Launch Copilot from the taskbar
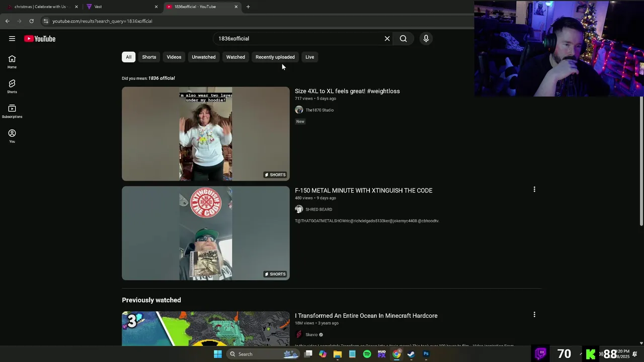This screenshot has height=362, width=644. click(323, 354)
